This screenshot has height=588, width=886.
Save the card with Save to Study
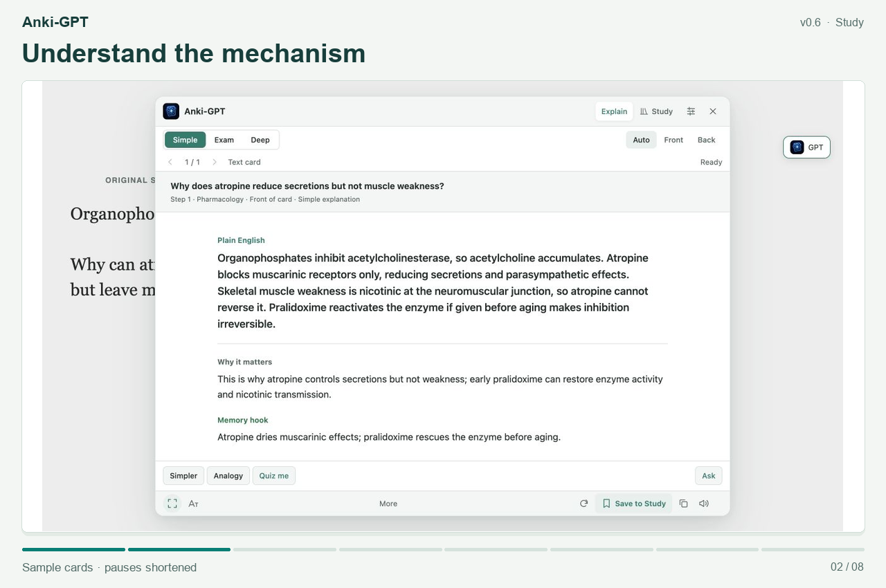click(x=633, y=504)
